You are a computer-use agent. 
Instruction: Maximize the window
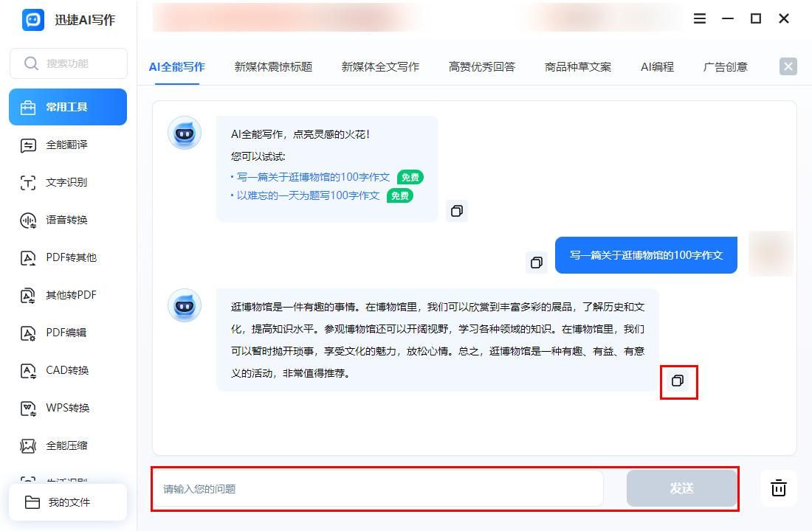756,18
